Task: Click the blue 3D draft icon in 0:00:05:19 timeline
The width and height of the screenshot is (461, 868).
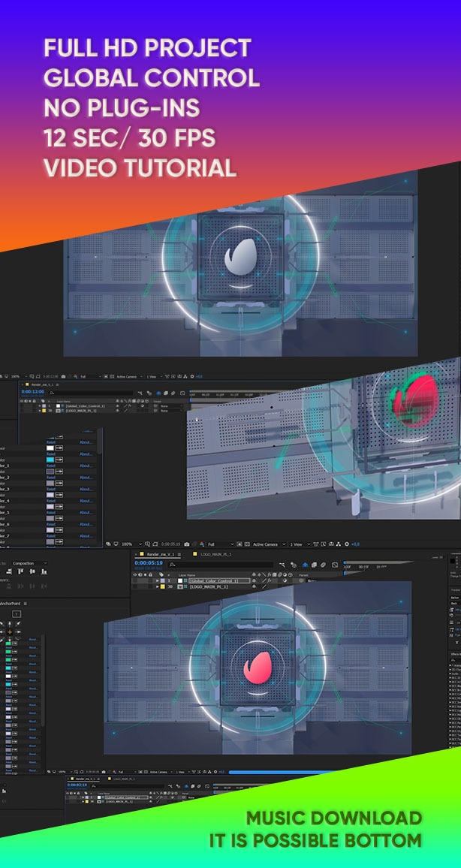Action: (x=305, y=565)
